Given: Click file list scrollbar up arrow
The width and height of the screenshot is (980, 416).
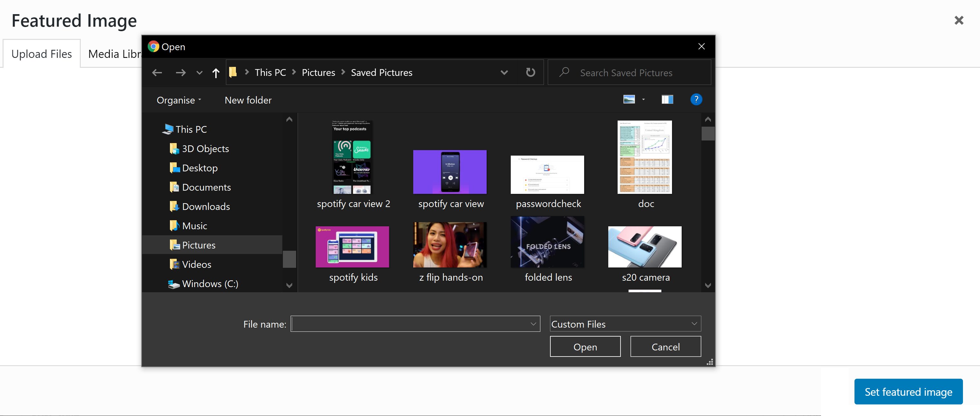Looking at the screenshot, I should coord(708,119).
